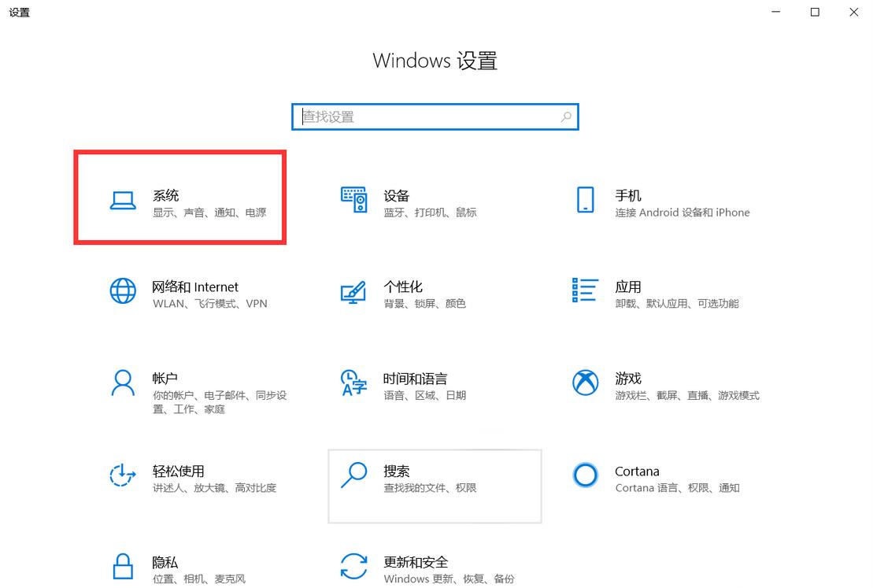Click the 手机 title text

point(628,195)
